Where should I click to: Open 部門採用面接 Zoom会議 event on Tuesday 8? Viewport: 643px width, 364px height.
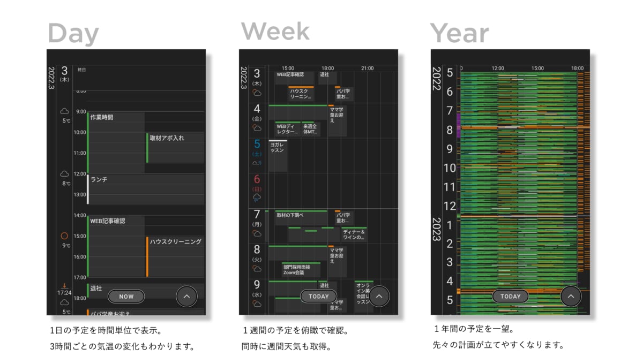(x=301, y=269)
